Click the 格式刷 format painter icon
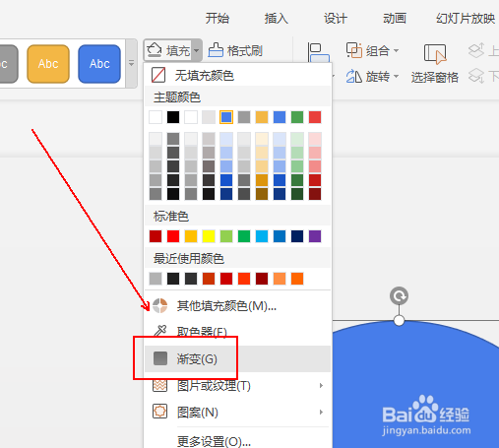This screenshot has width=499, height=448. pos(216,50)
